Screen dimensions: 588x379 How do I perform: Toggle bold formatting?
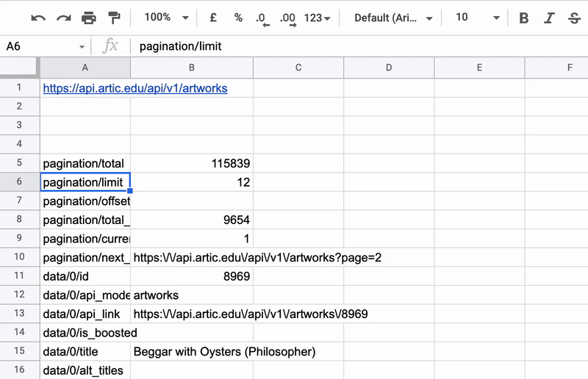coord(523,18)
